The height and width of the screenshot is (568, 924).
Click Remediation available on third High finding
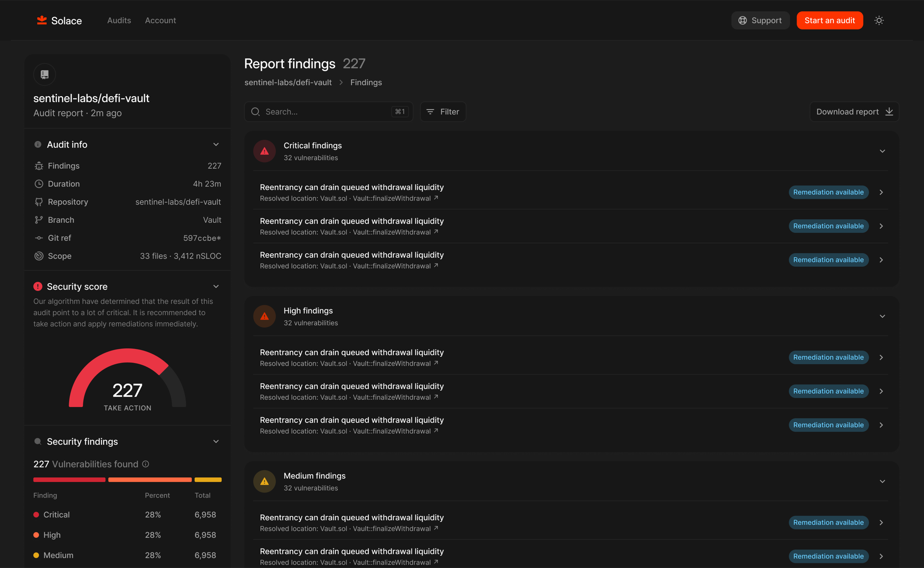click(x=828, y=425)
